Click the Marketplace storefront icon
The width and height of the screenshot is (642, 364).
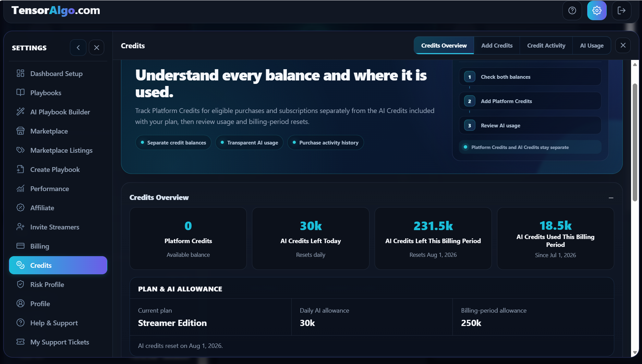[21, 131]
